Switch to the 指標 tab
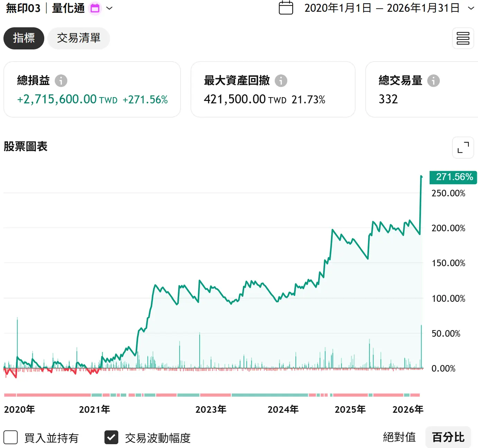This screenshot has height=448, width=478. [x=24, y=38]
